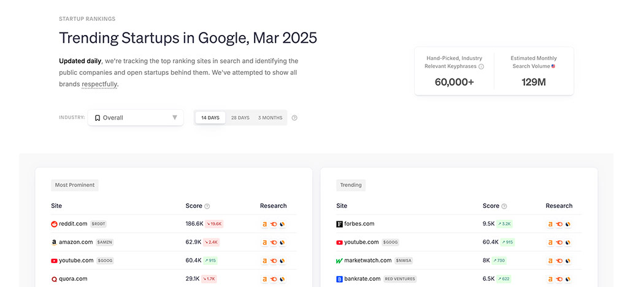The image size is (644, 287).
Task: Click the 60,000+ keyphrases figure
Action: (x=454, y=82)
